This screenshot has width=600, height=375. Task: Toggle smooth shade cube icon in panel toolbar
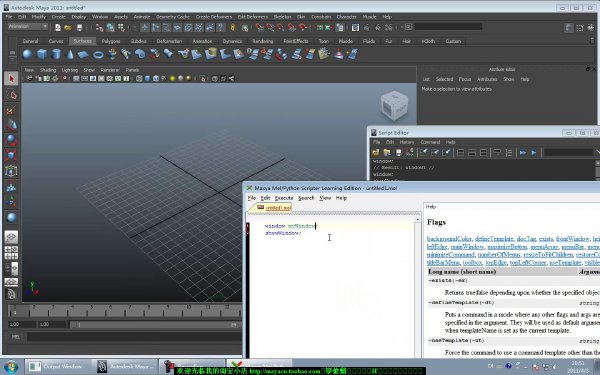click(x=147, y=78)
